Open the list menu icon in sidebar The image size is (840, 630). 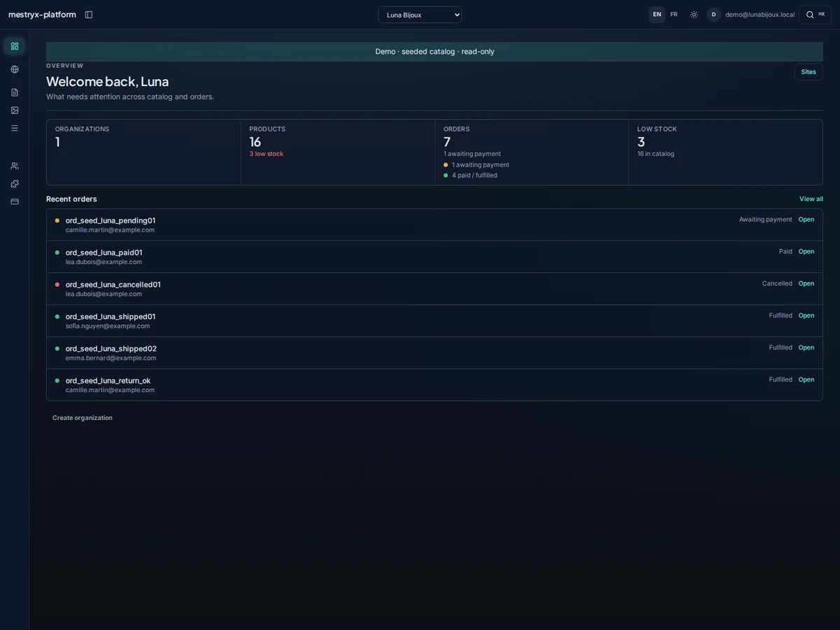pos(15,128)
